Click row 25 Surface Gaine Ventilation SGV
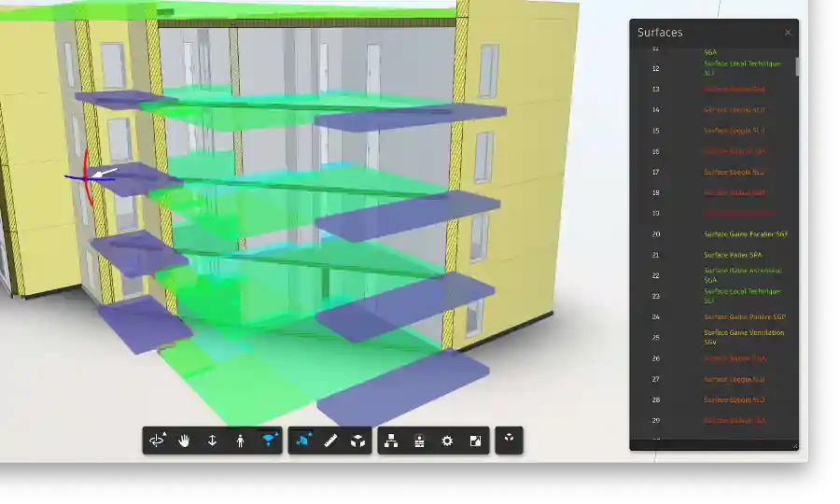Viewport: 840px width, 504px height. 743,337
